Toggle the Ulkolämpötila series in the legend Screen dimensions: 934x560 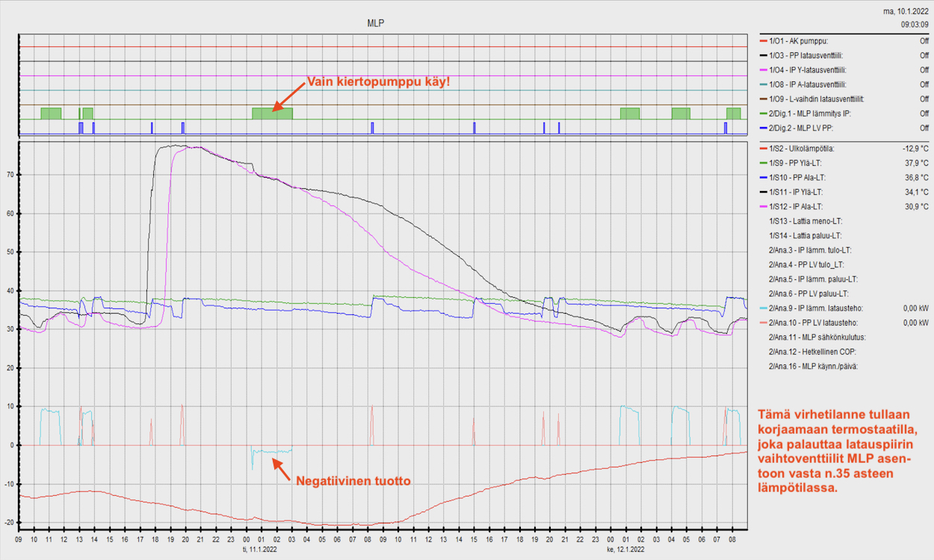(x=806, y=149)
